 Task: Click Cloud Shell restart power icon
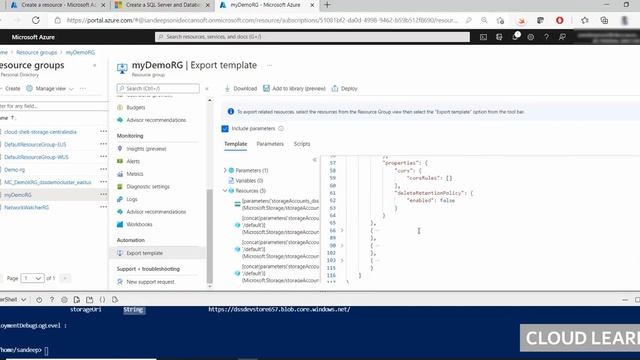39,300
